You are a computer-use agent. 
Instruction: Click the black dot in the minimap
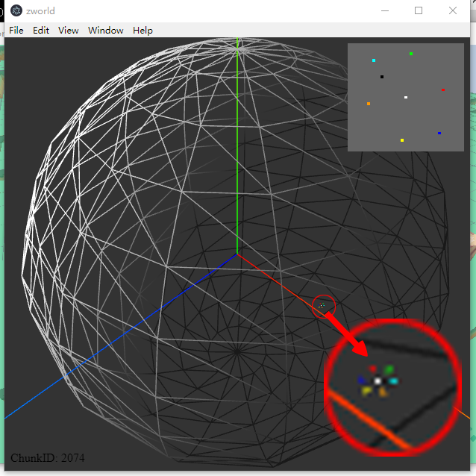[x=382, y=77]
